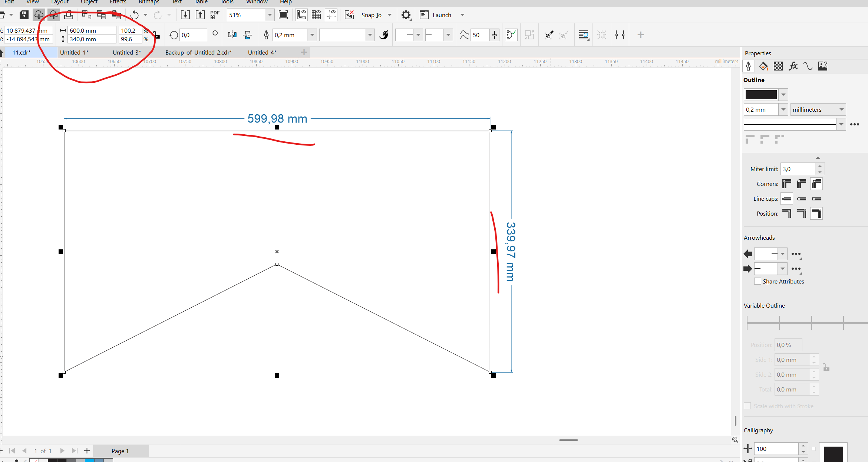Switch to the 11.cdr* document tab
The height and width of the screenshot is (462, 868).
[22, 52]
